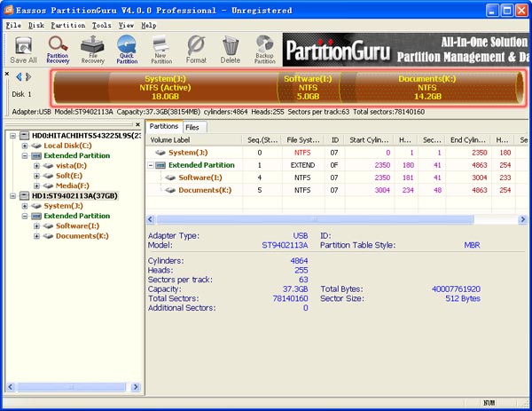Select Media(F:) in tree

pyautogui.click(x=73, y=186)
